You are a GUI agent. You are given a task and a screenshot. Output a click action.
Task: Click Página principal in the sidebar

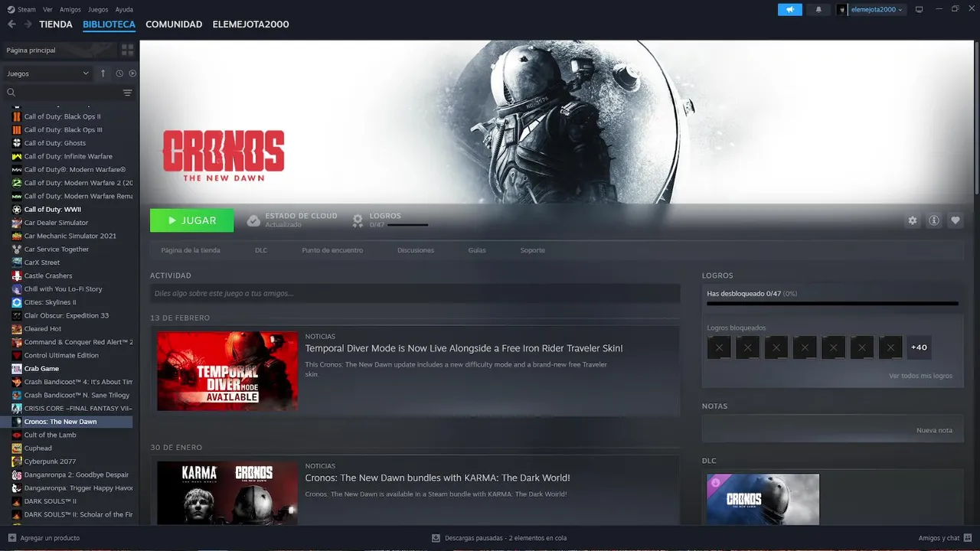[31, 50]
